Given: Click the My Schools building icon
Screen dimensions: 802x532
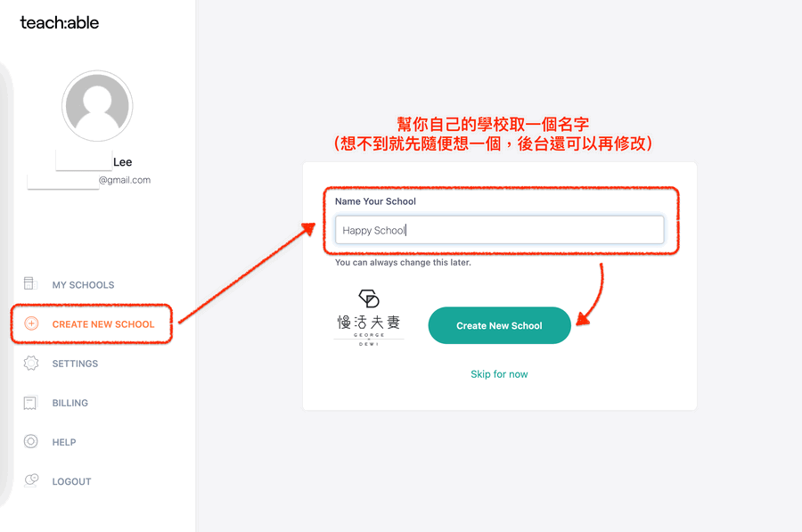Looking at the screenshot, I should click(x=31, y=284).
